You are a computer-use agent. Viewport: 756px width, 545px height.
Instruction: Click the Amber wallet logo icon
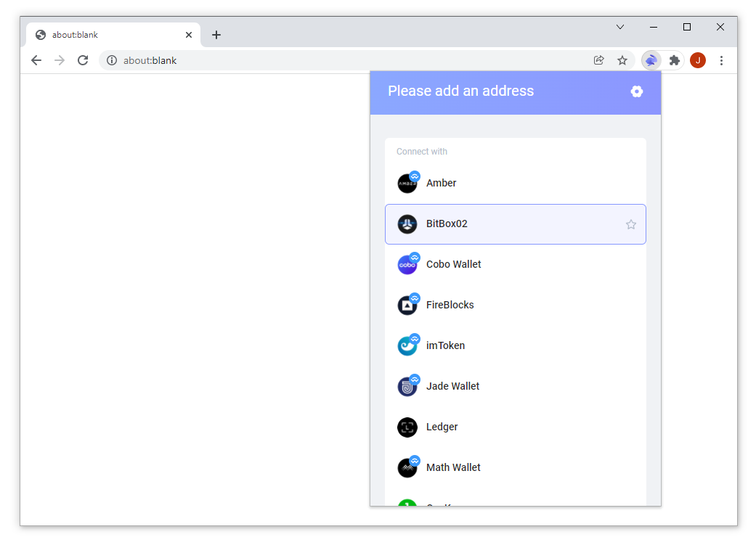407,183
